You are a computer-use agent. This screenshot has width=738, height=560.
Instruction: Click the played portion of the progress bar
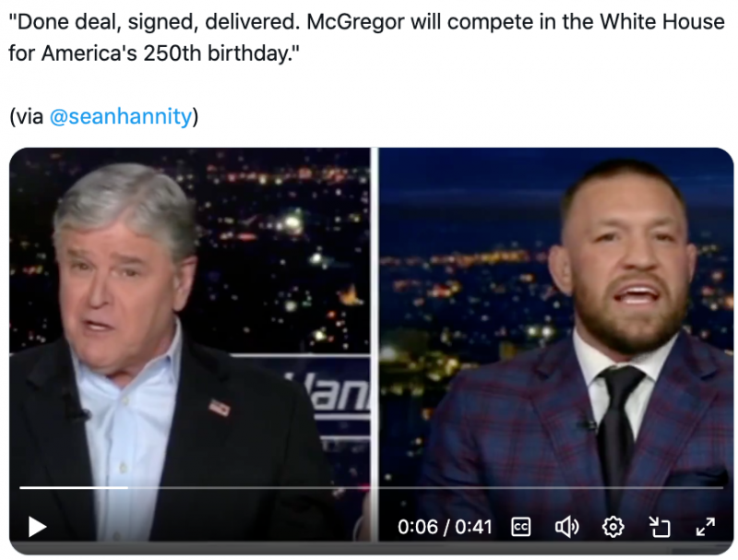click(x=74, y=487)
